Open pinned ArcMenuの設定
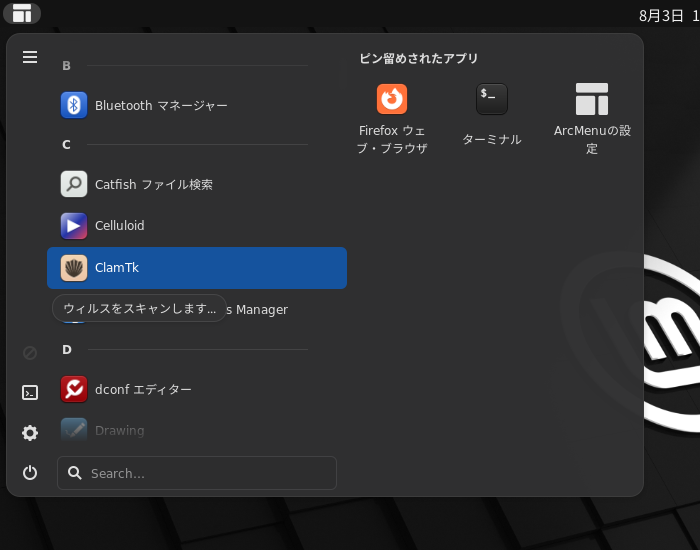700x550 pixels. [592, 119]
